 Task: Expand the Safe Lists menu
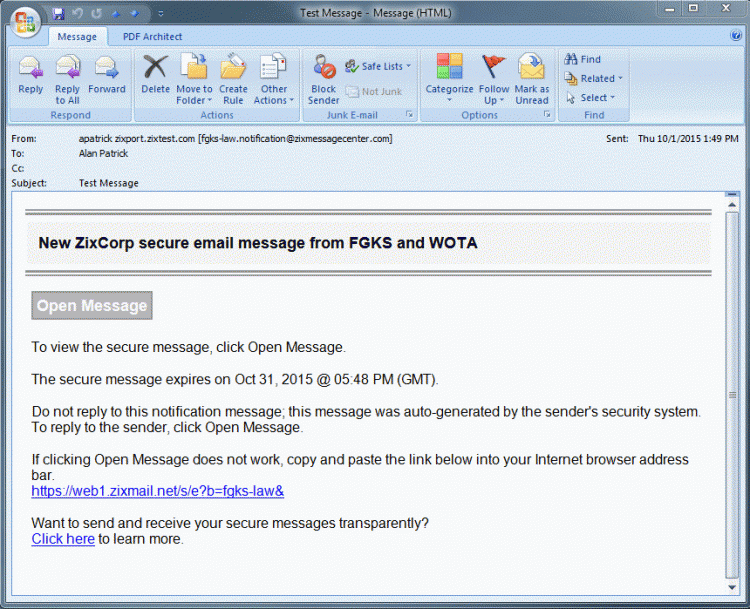(x=378, y=66)
